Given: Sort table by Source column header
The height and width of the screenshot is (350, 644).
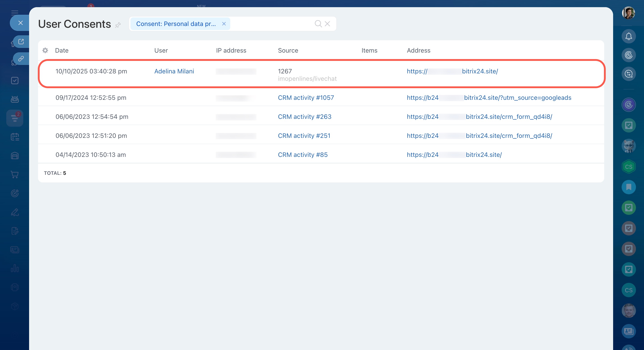Looking at the screenshot, I should click(x=288, y=51).
